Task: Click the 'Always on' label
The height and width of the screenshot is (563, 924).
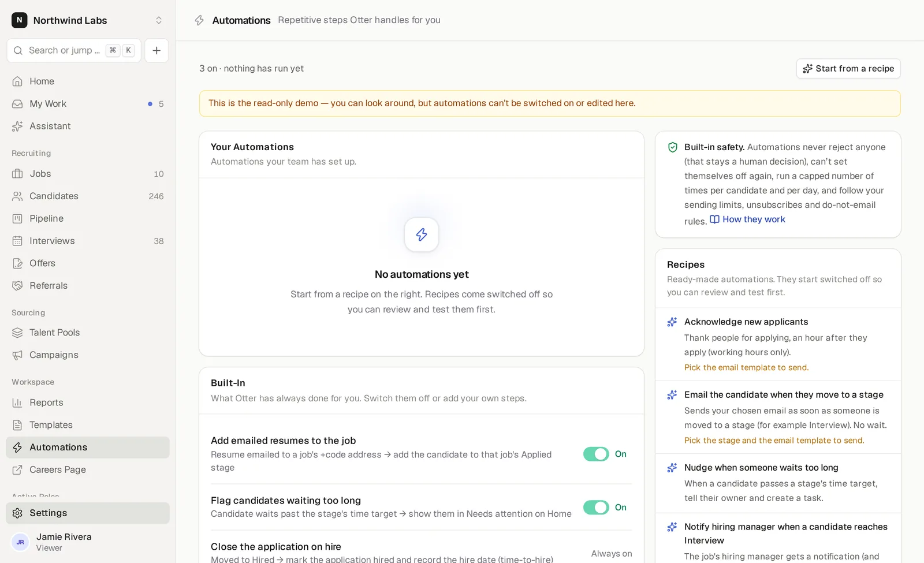Action: pos(612,554)
